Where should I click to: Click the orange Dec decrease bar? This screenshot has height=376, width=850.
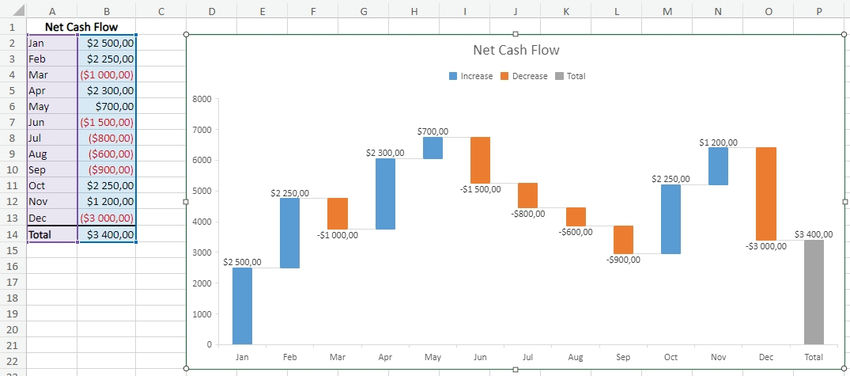[766, 193]
